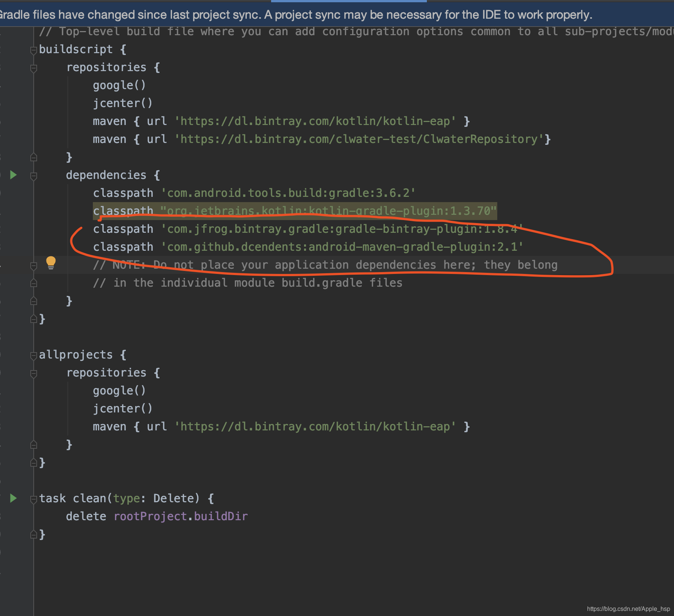This screenshot has width=674, height=616.
Task: Click the Top-level build file comment line
Action: point(356,31)
